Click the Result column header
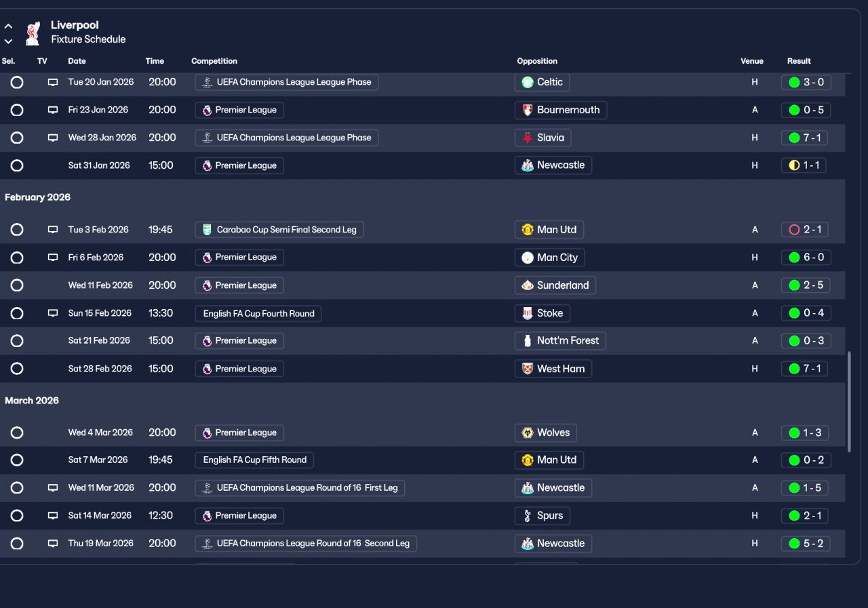The height and width of the screenshot is (608, 868). tap(799, 61)
